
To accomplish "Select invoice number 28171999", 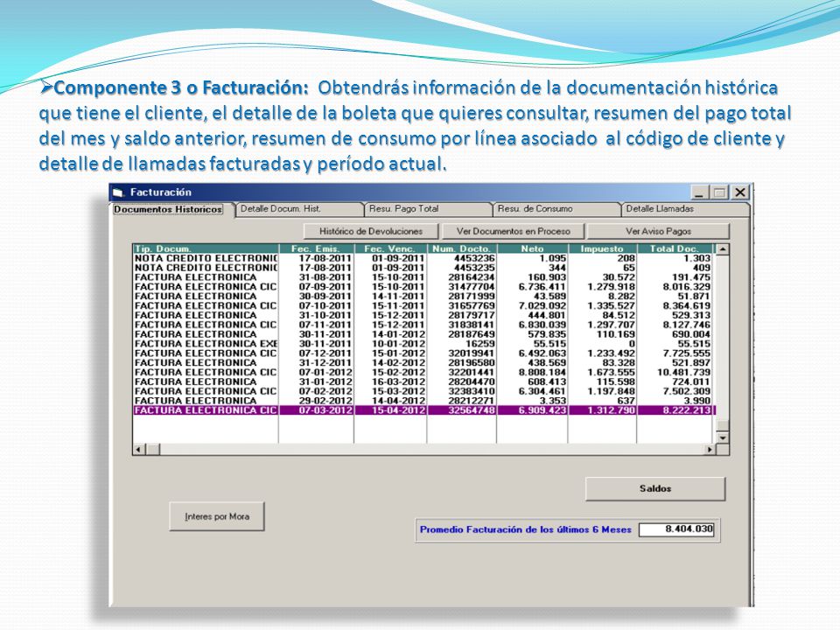I will [423, 297].
